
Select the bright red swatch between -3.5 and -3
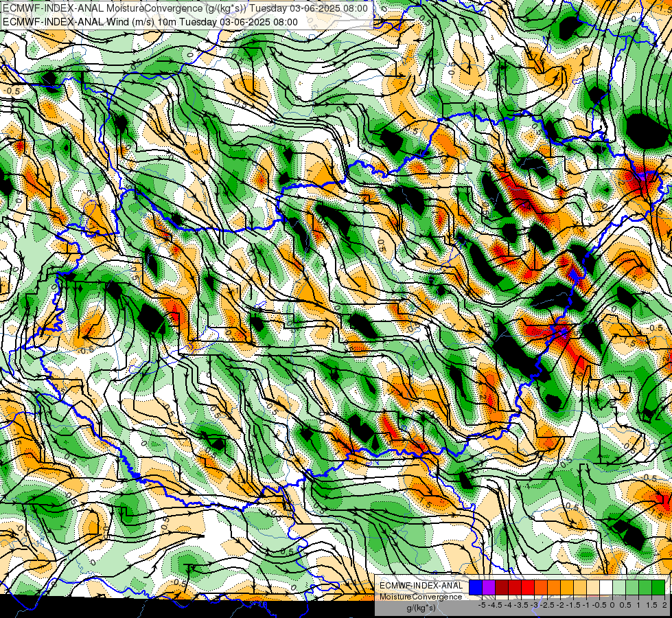pyautogui.click(x=528, y=587)
